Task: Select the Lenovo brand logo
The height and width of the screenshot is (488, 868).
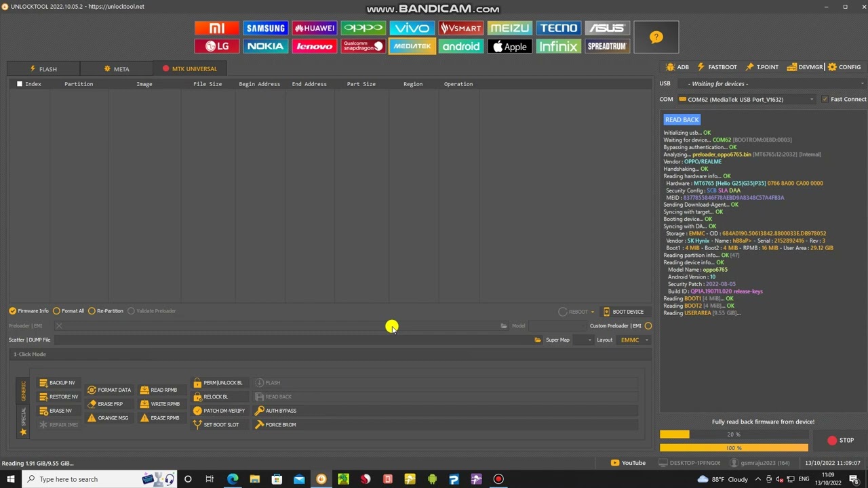Action: [x=315, y=46]
